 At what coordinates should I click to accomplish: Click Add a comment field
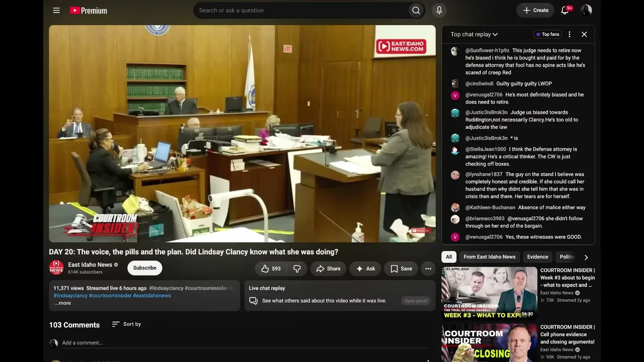click(x=246, y=343)
